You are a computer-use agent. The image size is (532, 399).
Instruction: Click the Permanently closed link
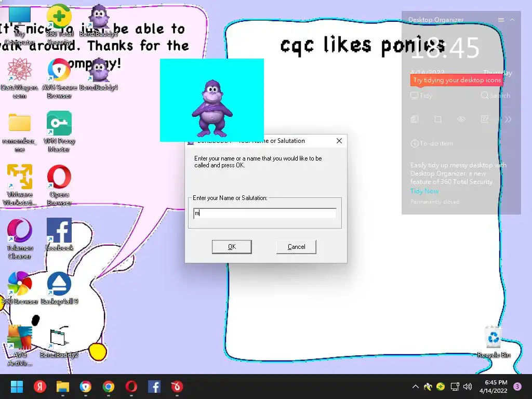point(435,202)
